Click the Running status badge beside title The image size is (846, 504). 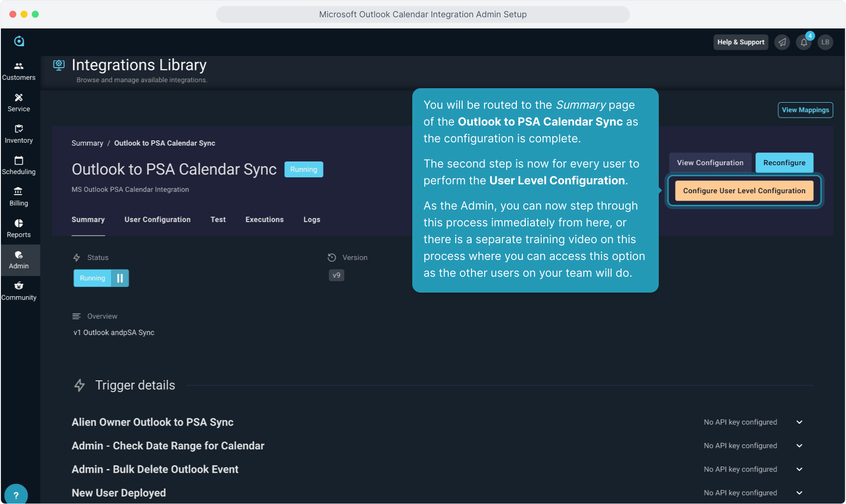[x=303, y=169]
